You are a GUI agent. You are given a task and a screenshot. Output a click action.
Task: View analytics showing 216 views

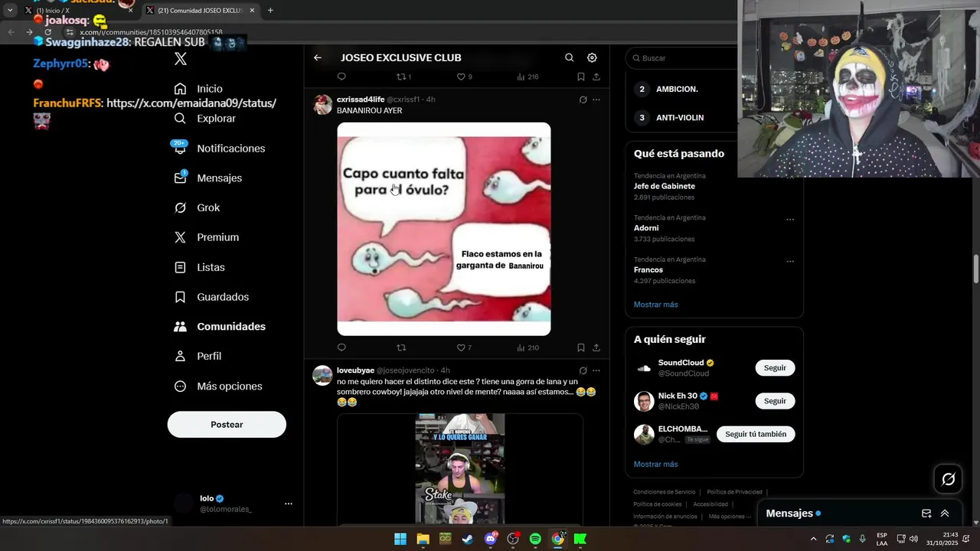[x=528, y=77]
